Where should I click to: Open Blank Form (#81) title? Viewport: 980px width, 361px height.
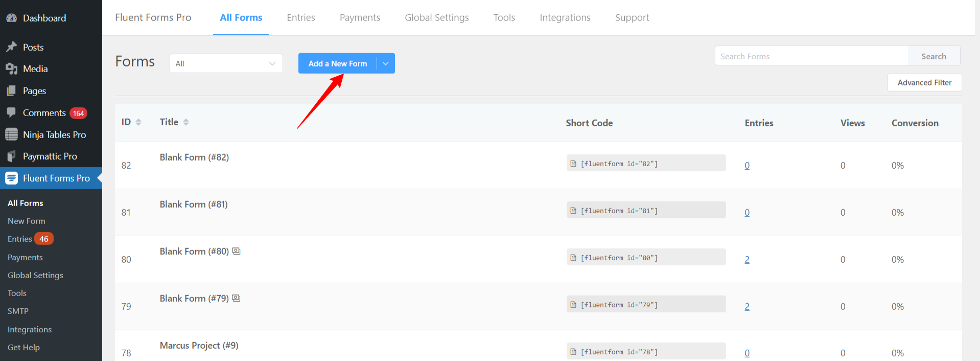tap(194, 204)
